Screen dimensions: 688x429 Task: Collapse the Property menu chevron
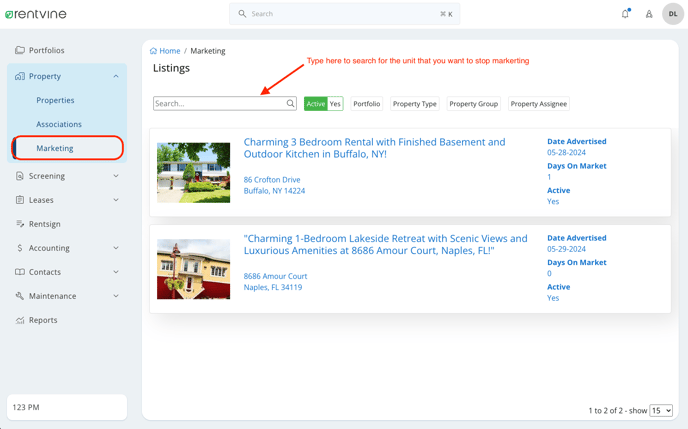tap(116, 76)
